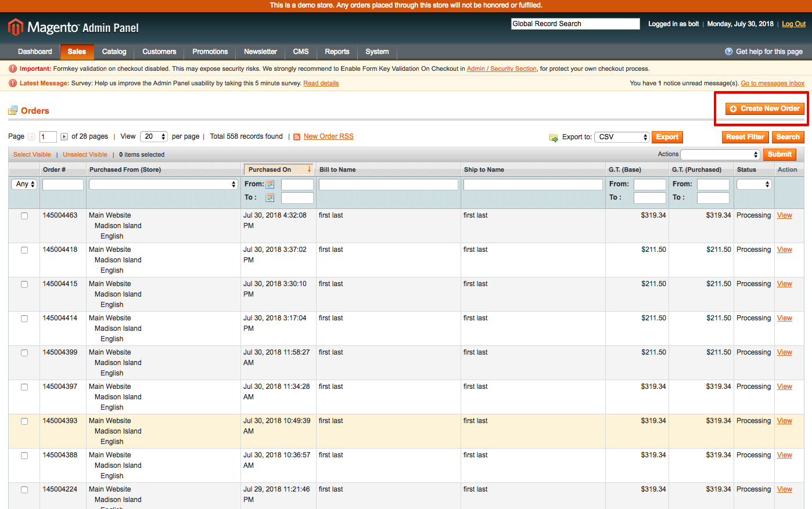Click the Export to file icon
This screenshot has width=812, height=509.
pos(554,138)
